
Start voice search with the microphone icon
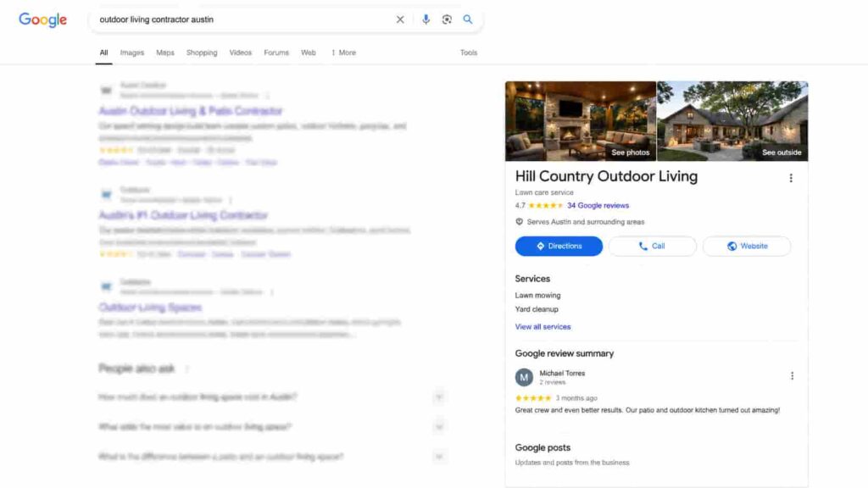(426, 19)
